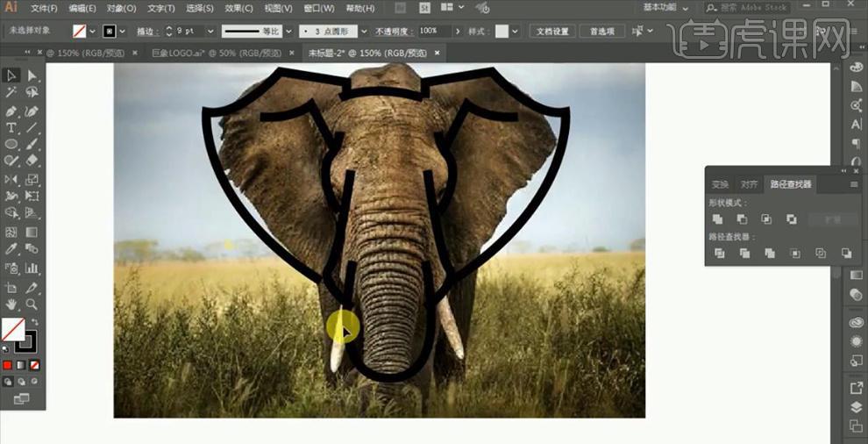Open brush definition dropdown (3 点圆形)
The image size is (868, 444).
(x=364, y=32)
